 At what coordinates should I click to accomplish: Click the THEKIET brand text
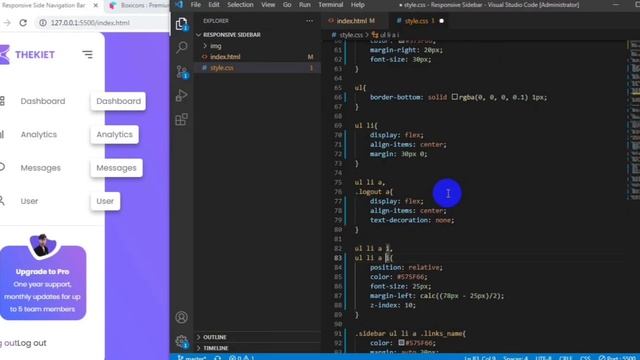(x=35, y=55)
